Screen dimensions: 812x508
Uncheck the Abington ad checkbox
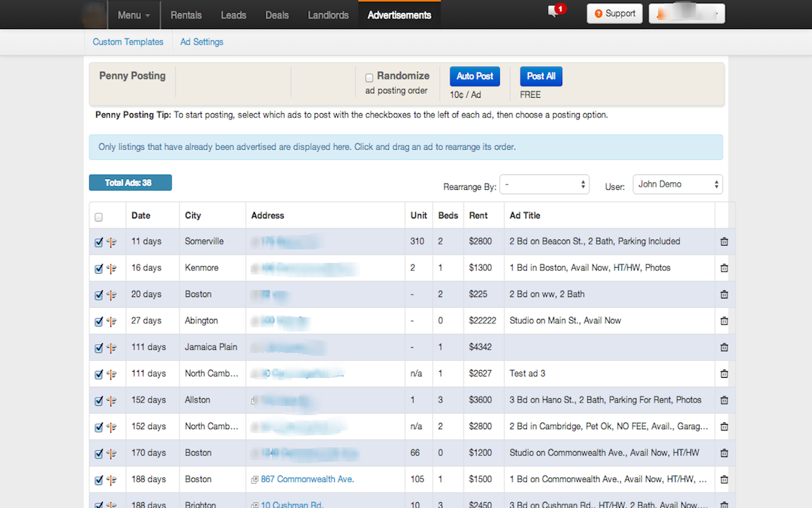point(98,321)
